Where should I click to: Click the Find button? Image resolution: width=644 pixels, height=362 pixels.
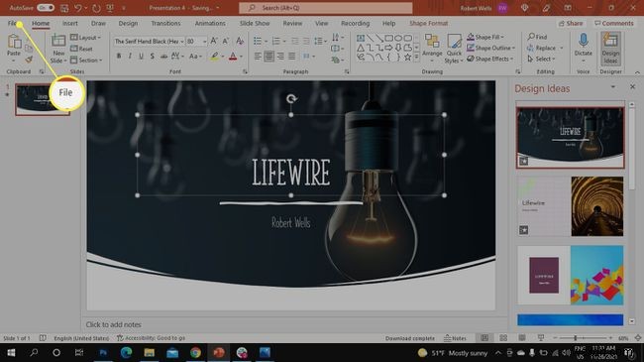point(537,37)
